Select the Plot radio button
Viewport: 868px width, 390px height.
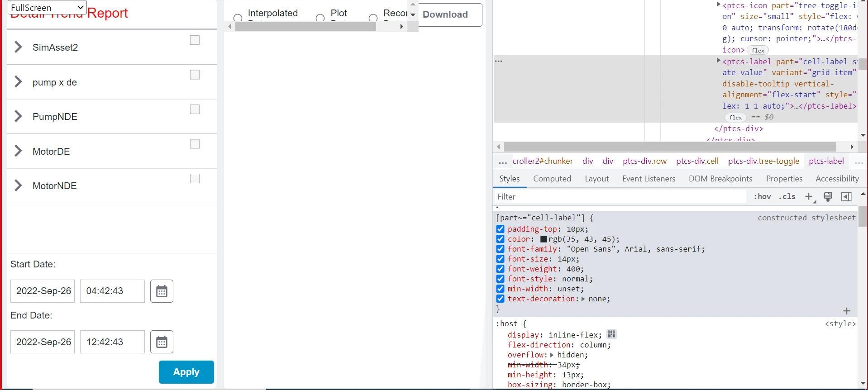pyautogui.click(x=320, y=18)
